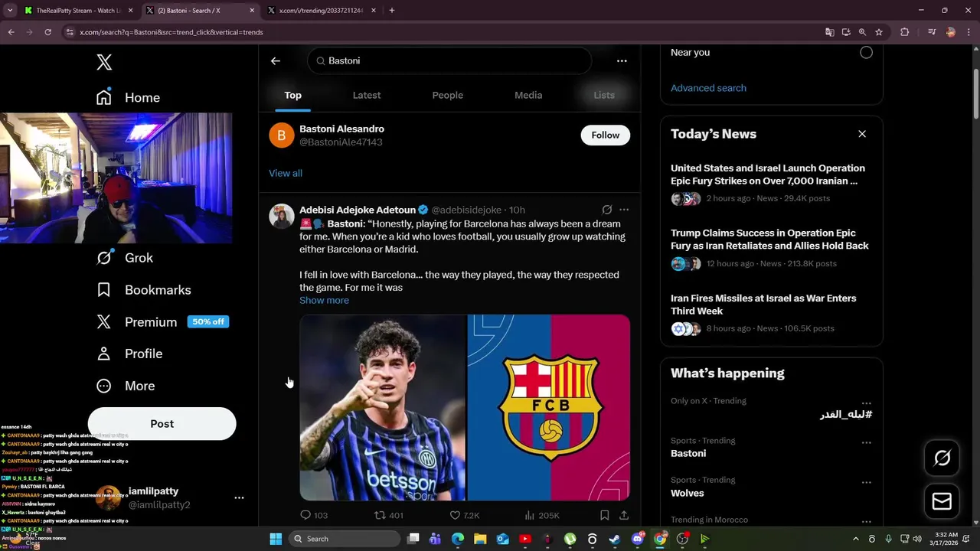This screenshot has width=980, height=551.
Task: Open the FC Barcelona crest image
Action: [549, 407]
